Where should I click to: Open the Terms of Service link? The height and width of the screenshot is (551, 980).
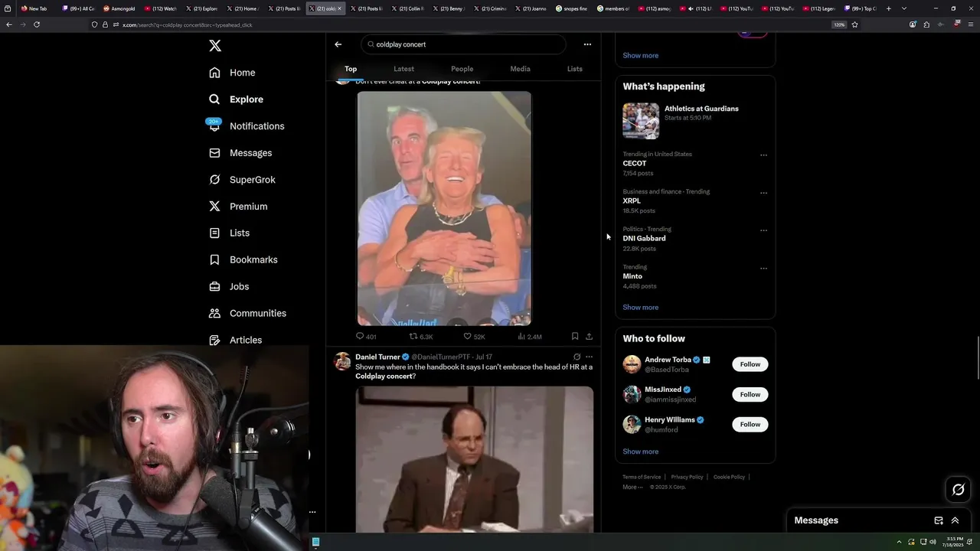(x=642, y=477)
